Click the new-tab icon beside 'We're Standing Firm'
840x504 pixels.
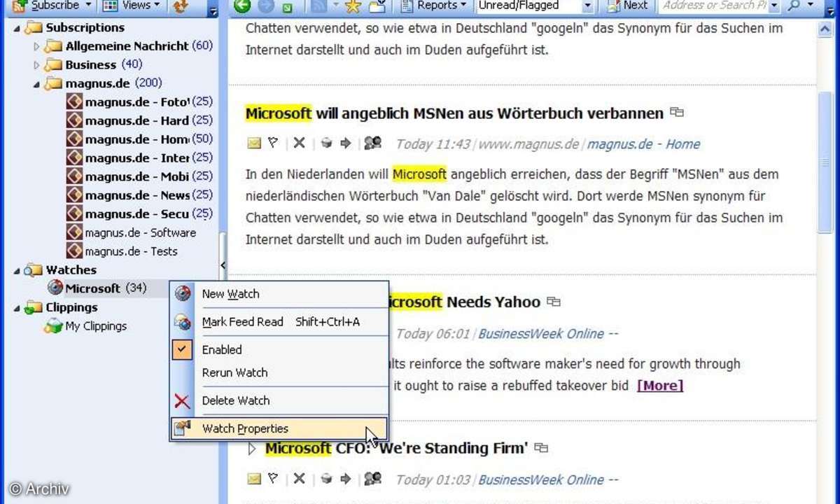click(x=541, y=448)
